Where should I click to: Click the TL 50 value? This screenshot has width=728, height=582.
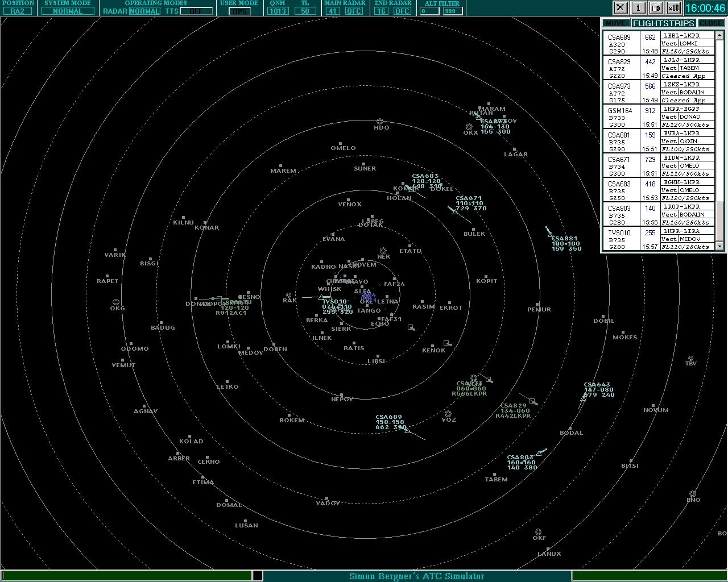click(305, 11)
